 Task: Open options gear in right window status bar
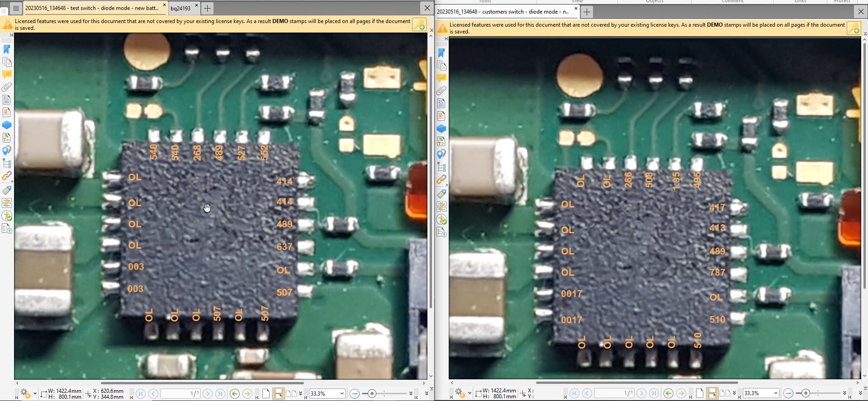tap(460, 394)
